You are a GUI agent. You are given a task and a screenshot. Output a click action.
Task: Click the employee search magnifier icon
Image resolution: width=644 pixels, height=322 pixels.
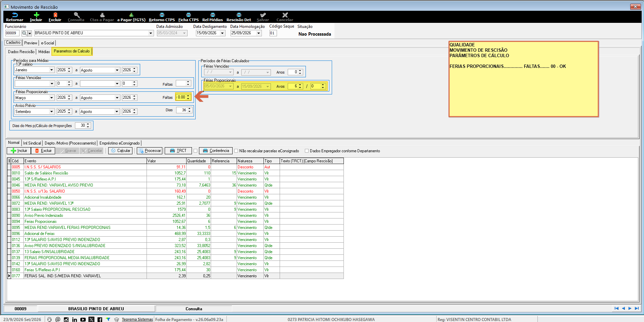[24, 33]
